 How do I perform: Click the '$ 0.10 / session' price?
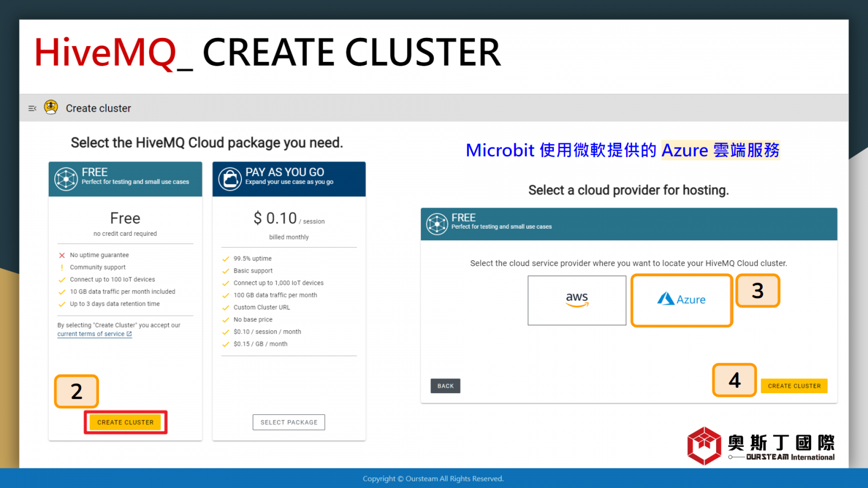click(x=289, y=219)
